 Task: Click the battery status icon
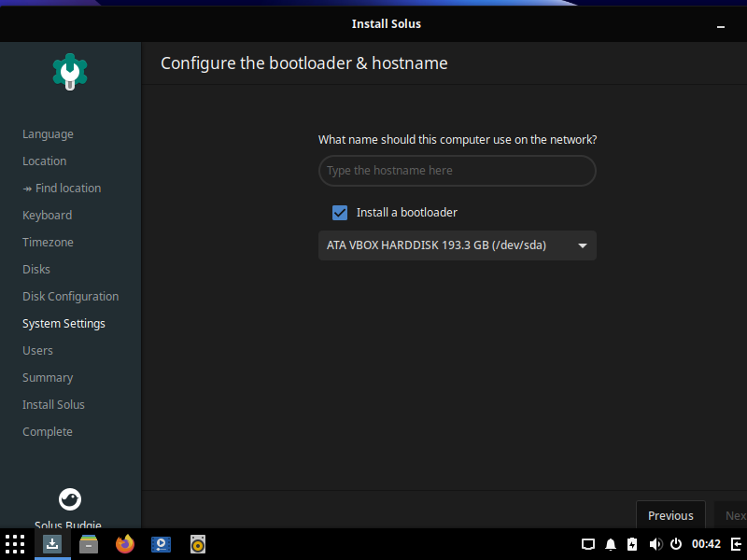pyautogui.click(x=632, y=544)
